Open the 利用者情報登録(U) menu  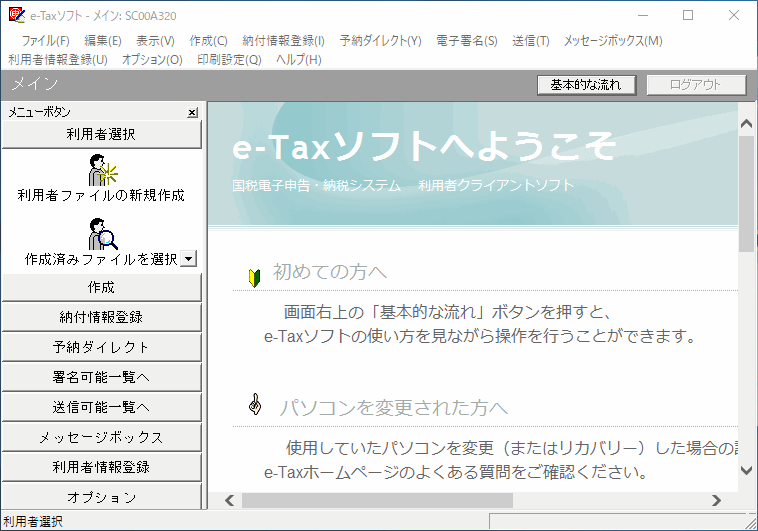(58, 60)
